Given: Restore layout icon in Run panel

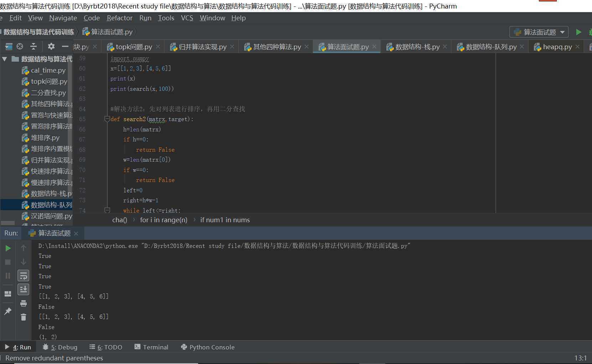Looking at the screenshot, I should [x=8, y=294].
